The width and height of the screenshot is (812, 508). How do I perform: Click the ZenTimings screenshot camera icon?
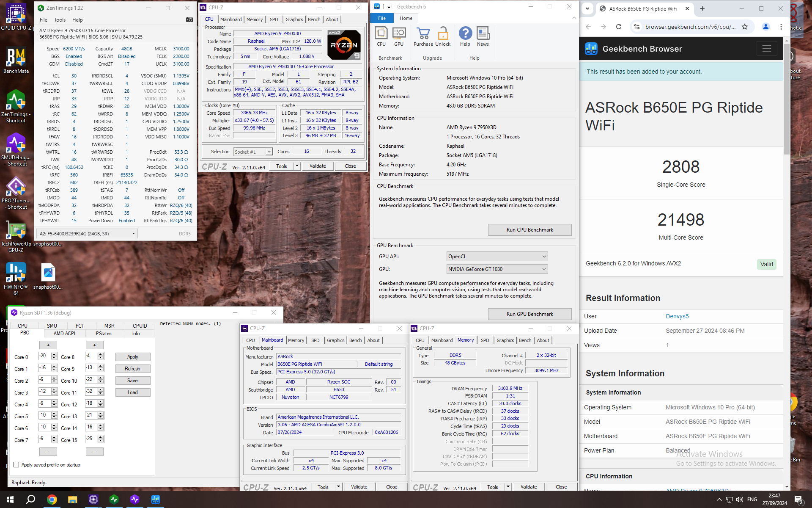[x=189, y=19]
